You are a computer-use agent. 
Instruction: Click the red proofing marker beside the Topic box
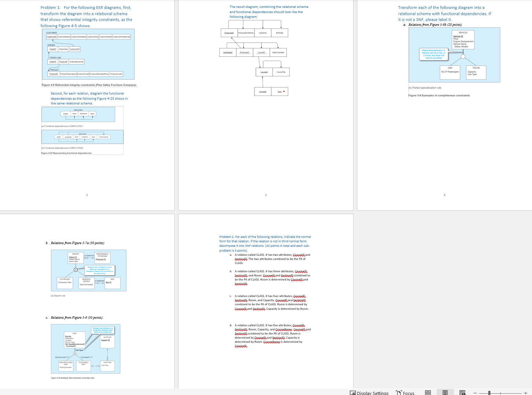284,91
